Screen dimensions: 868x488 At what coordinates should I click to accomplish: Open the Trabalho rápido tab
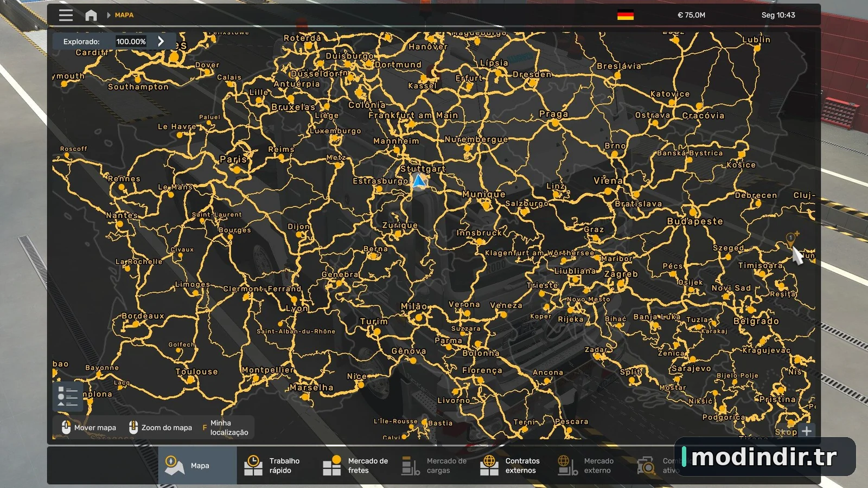click(276, 465)
